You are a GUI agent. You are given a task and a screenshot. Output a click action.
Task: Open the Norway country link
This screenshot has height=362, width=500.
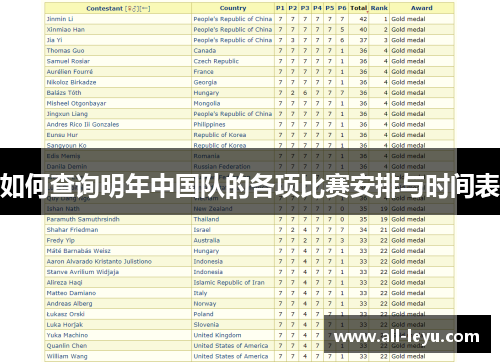205,304
